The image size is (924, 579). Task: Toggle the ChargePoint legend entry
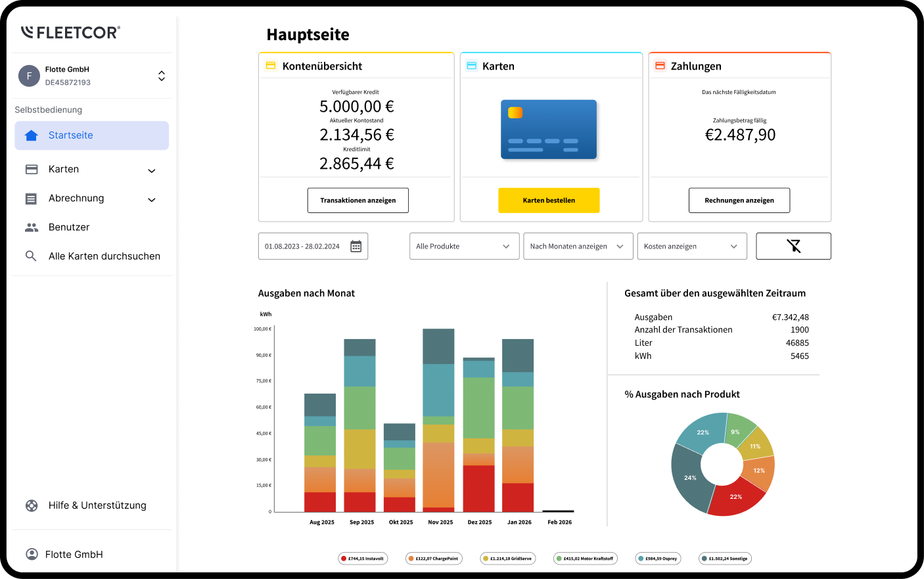pos(434,558)
